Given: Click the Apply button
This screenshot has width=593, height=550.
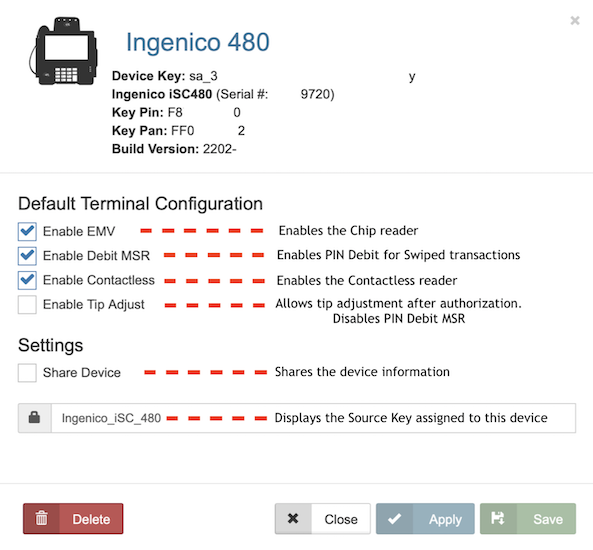Looking at the screenshot, I should tap(425, 519).
